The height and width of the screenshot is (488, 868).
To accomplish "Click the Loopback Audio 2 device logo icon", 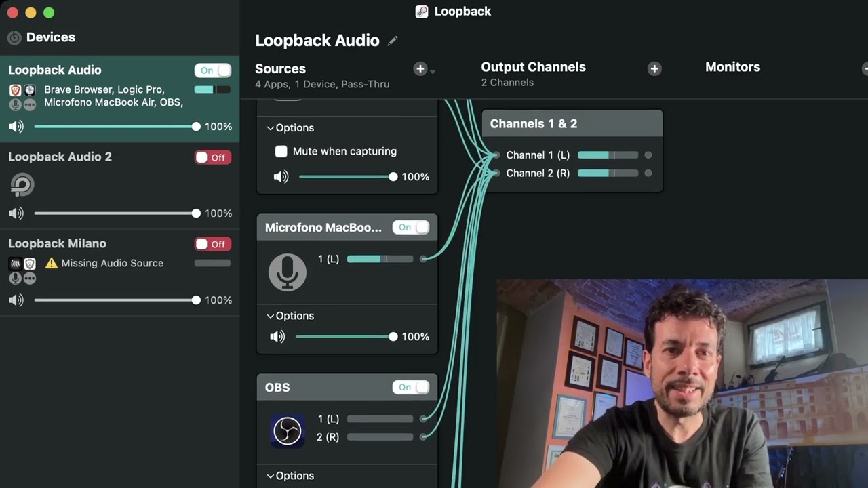I will [x=22, y=184].
